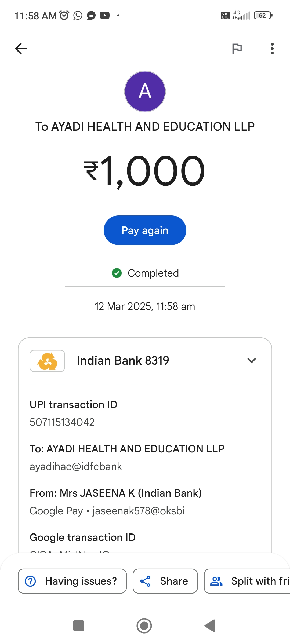Select the Indian Bank 8319 account row

pos(145,361)
